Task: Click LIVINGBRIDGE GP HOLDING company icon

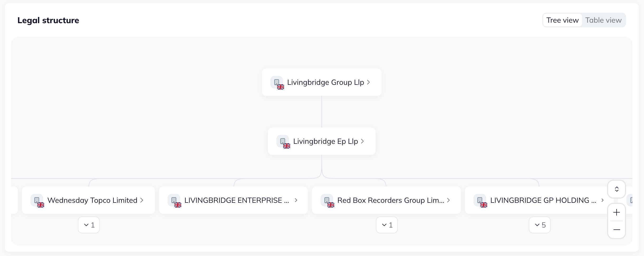Action: [x=480, y=200]
